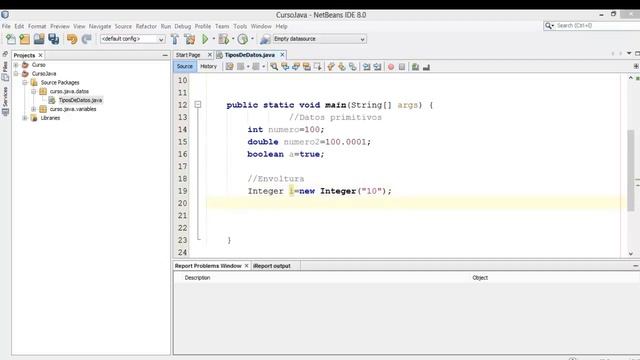Click the New File toolbar icon
This screenshot has width=640, height=360.
[11, 39]
